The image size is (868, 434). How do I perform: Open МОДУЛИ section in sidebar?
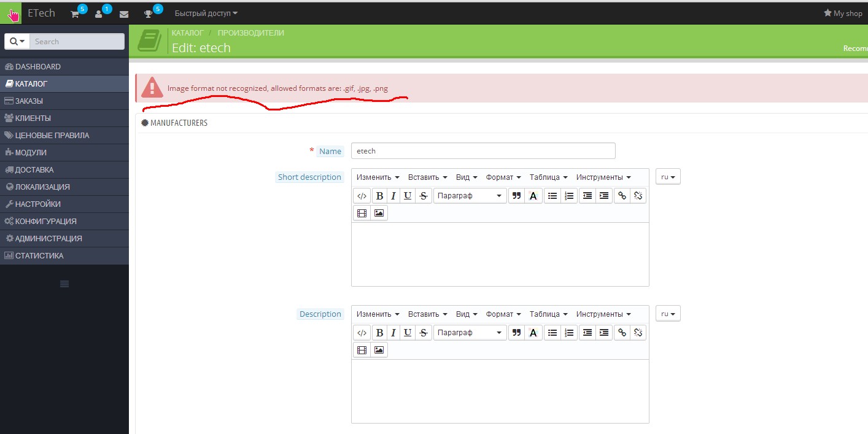point(64,152)
